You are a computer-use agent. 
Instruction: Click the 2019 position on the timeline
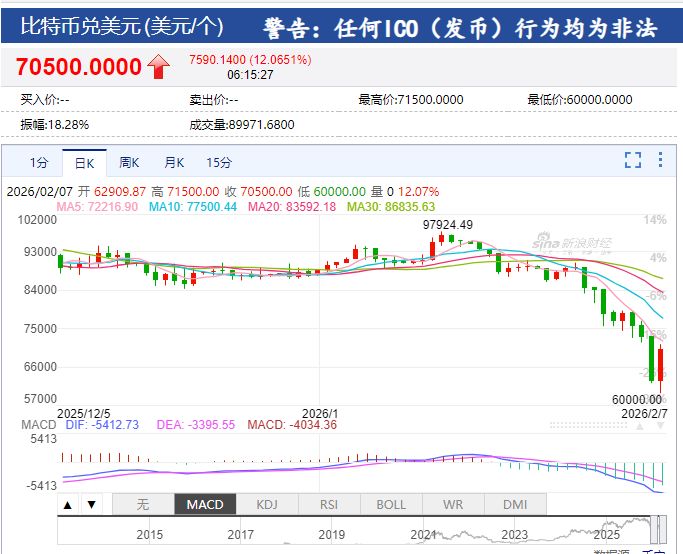[332, 535]
